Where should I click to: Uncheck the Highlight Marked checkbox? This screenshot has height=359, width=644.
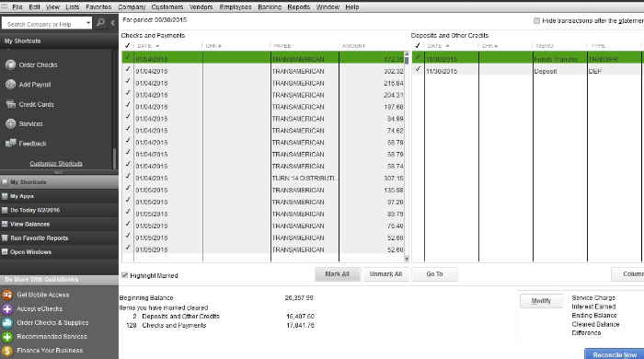click(x=124, y=275)
